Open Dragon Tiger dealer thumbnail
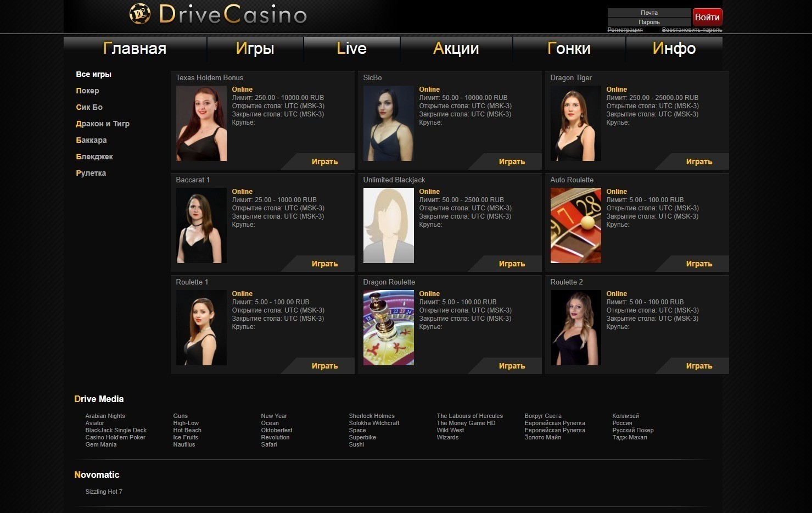 [575, 123]
